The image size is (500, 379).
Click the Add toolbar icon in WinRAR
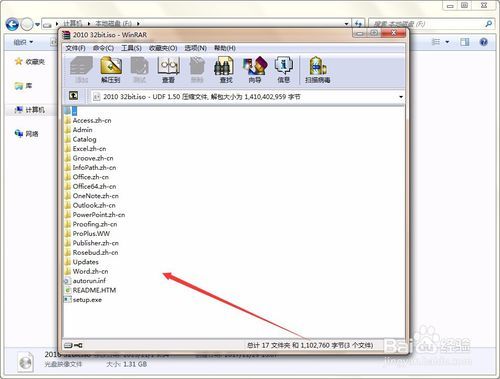(81, 69)
